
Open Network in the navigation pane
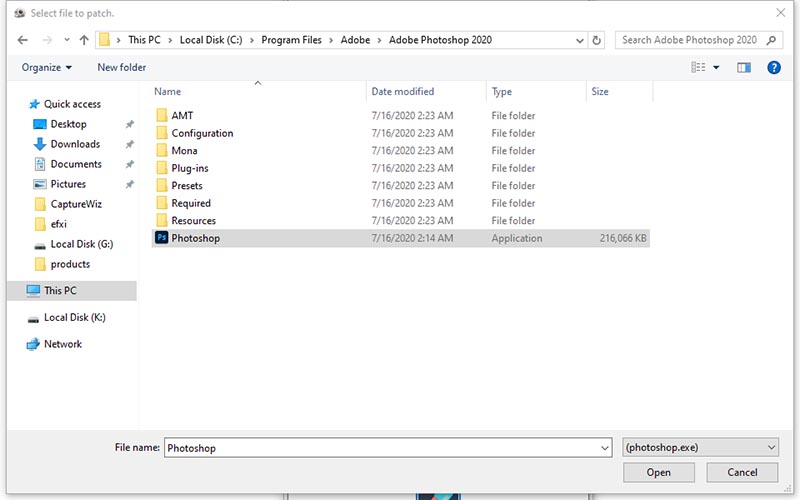click(62, 344)
